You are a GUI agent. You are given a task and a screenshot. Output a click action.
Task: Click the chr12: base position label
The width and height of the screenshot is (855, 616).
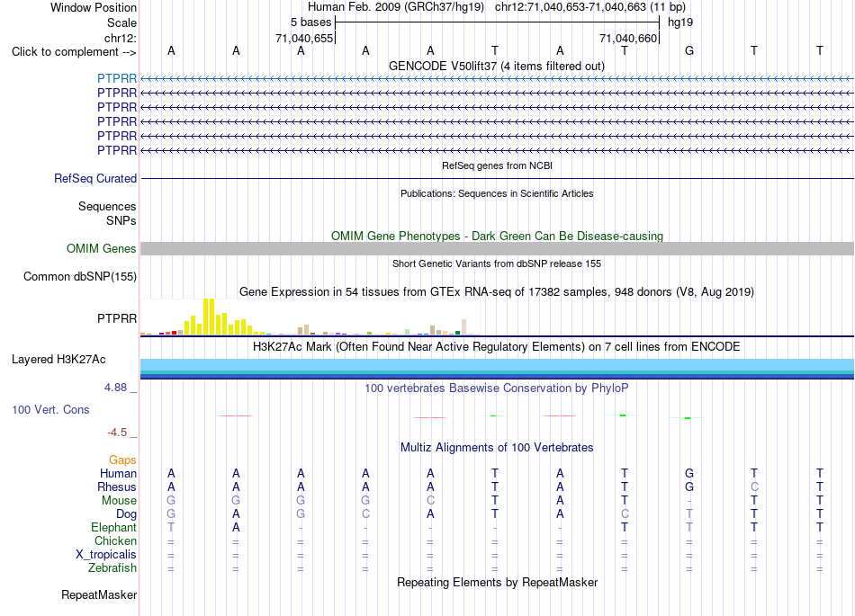(x=121, y=38)
